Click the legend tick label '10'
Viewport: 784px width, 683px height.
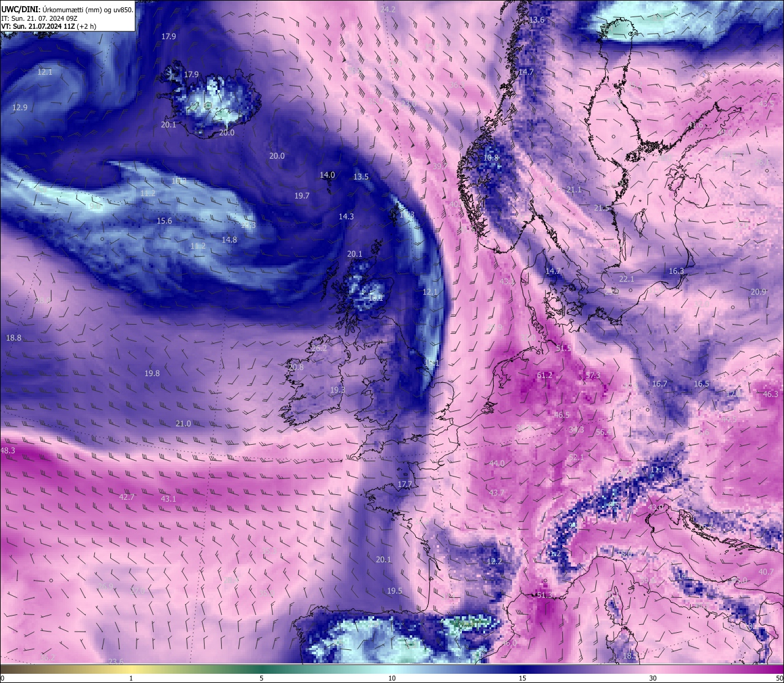392,678
